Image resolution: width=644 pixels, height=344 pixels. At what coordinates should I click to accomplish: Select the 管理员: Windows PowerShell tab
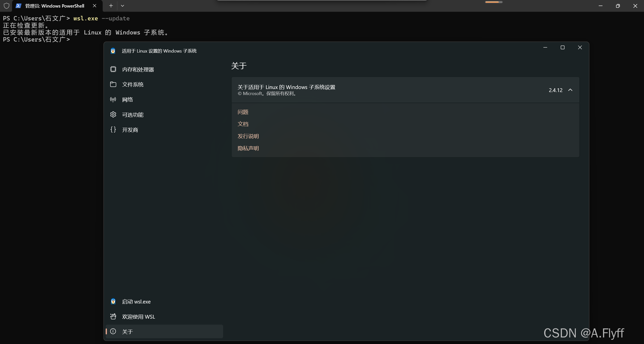(55, 6)
